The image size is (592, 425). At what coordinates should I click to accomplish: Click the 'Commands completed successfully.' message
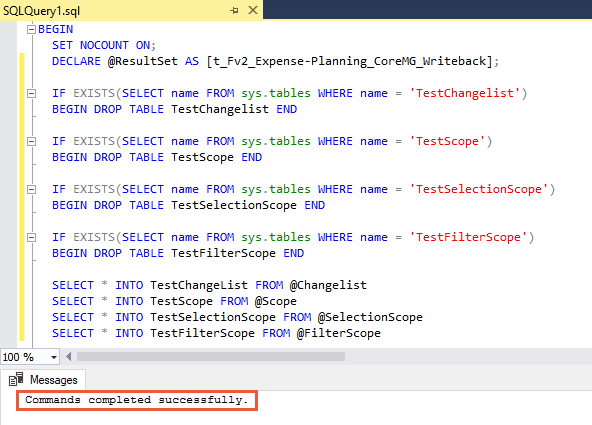point(137,400)
